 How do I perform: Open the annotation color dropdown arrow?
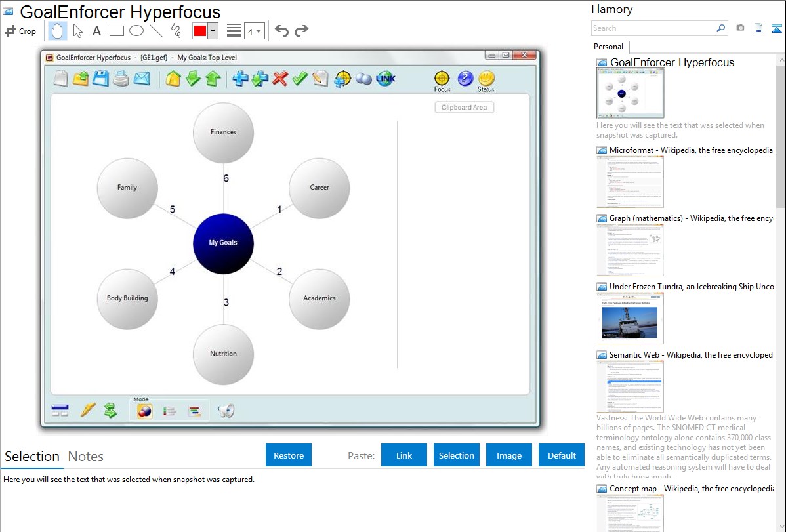tap(213, 31)
